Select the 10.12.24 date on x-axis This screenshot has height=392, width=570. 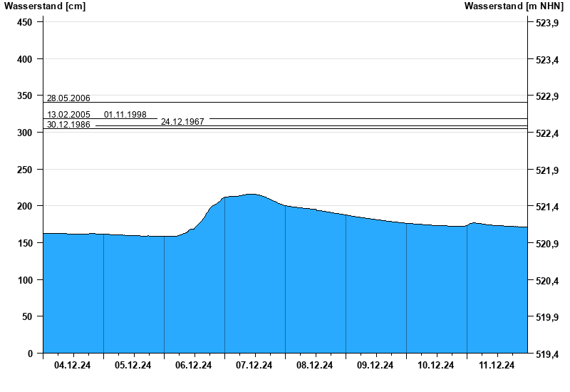pos(436,366)
